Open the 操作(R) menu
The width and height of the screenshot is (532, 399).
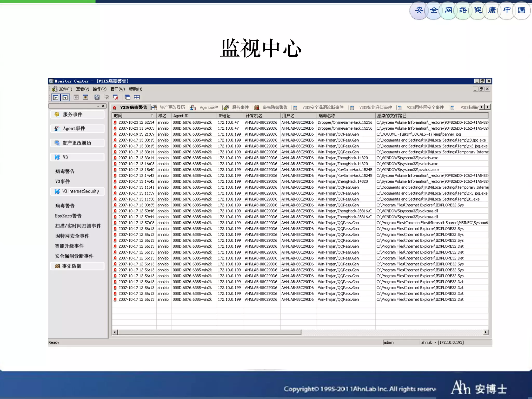(x=99, y=89)
